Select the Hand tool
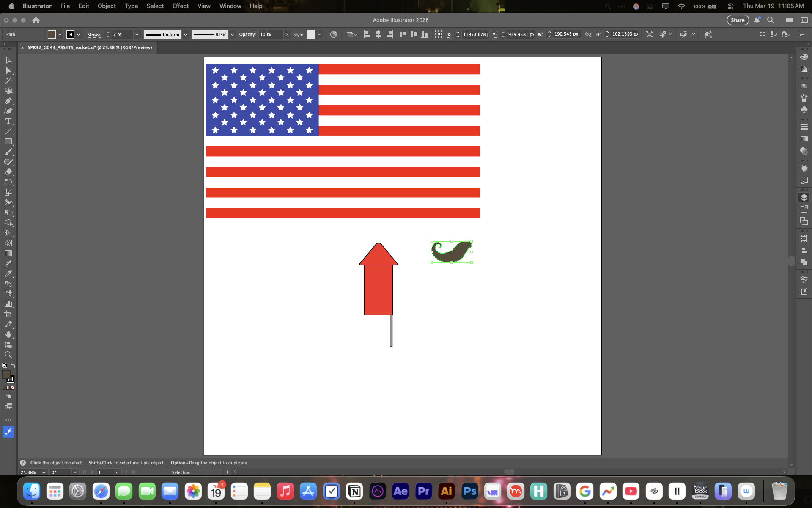The width and height of the screenshot is (812, 508). click(8, 334)
